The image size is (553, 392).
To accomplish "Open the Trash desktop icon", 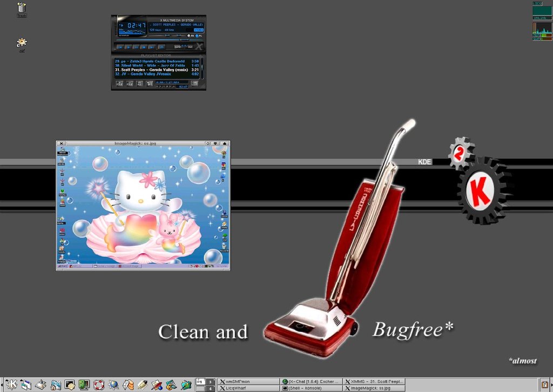I will point(22,10).
